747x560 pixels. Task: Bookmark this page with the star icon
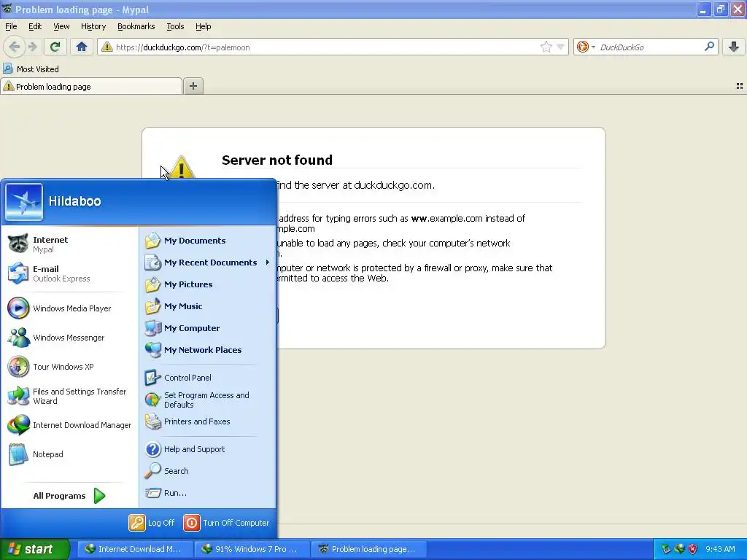546,47
